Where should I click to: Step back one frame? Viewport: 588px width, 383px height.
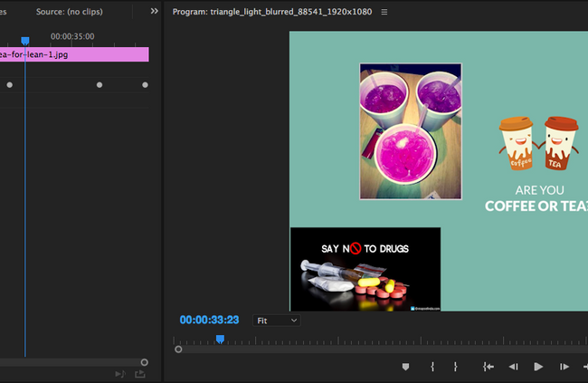[513, 367]
